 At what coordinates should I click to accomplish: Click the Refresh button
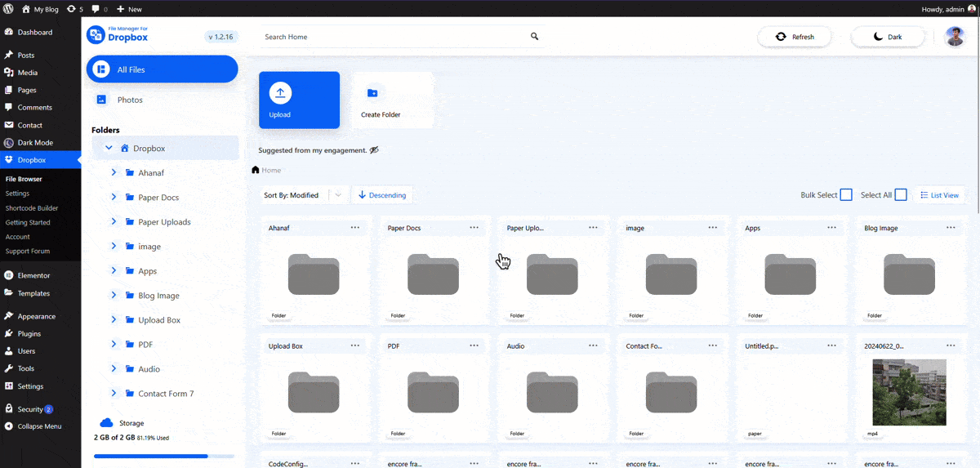tap(794, 37)
